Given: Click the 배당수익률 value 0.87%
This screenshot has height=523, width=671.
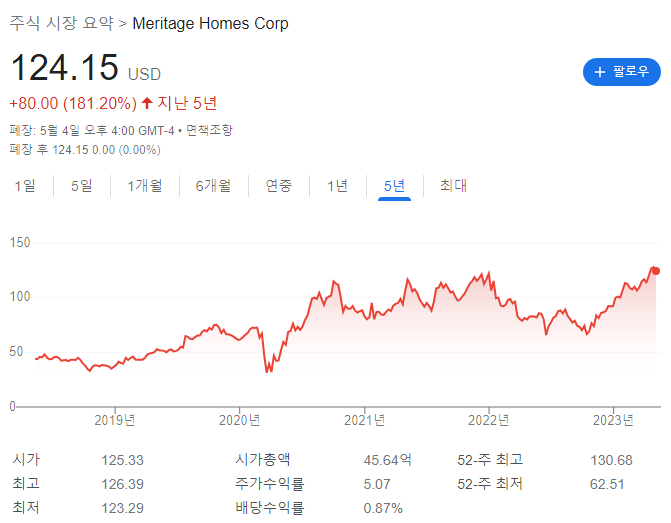Looking at the screenshot, I should point(383,508).
